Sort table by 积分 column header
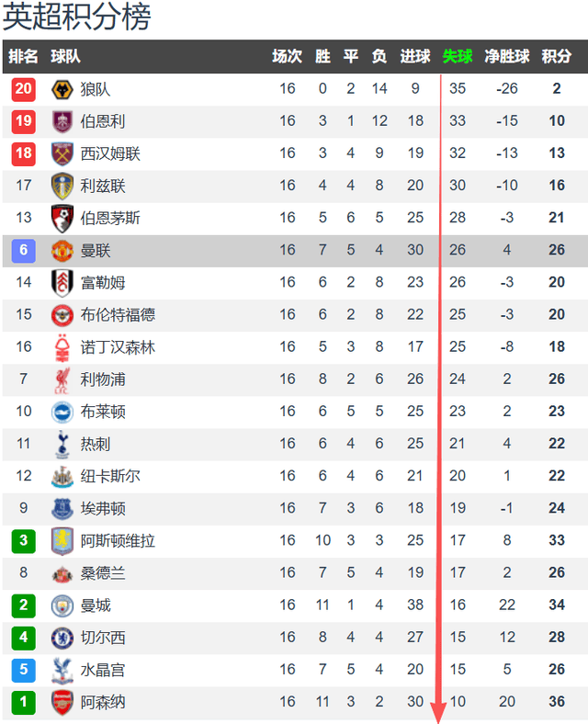The image size is (588, 724). [557, 56]
